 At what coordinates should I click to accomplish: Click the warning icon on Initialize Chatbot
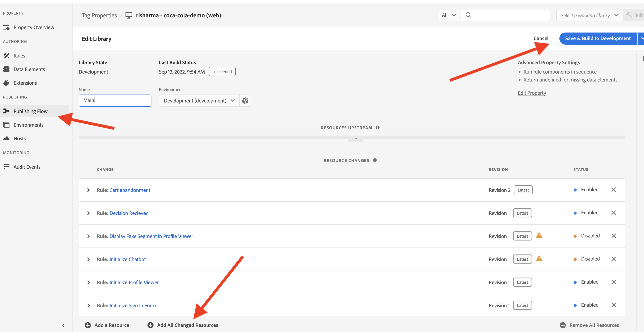coord(539,259)
